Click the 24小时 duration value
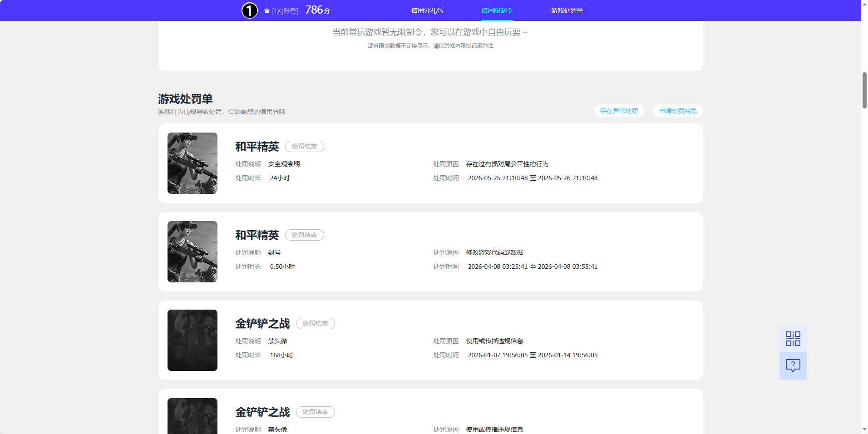The width and height of the screenshot is (868, 434). click(280, 178)
